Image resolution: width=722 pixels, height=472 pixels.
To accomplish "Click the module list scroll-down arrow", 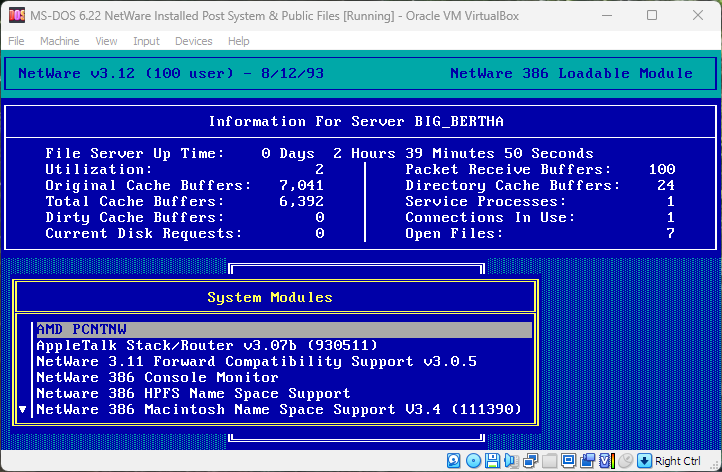I will tap(23, 410).
